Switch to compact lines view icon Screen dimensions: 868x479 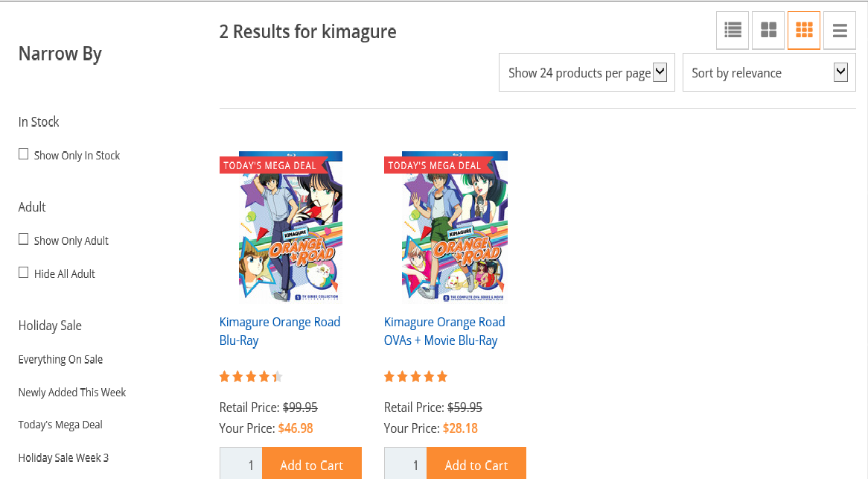click(x=840, y=31)
